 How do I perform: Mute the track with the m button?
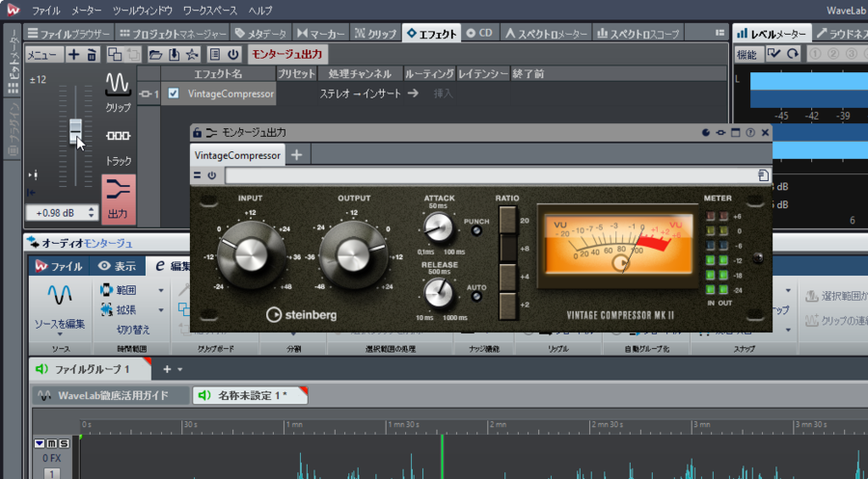(x=51, y=443)
